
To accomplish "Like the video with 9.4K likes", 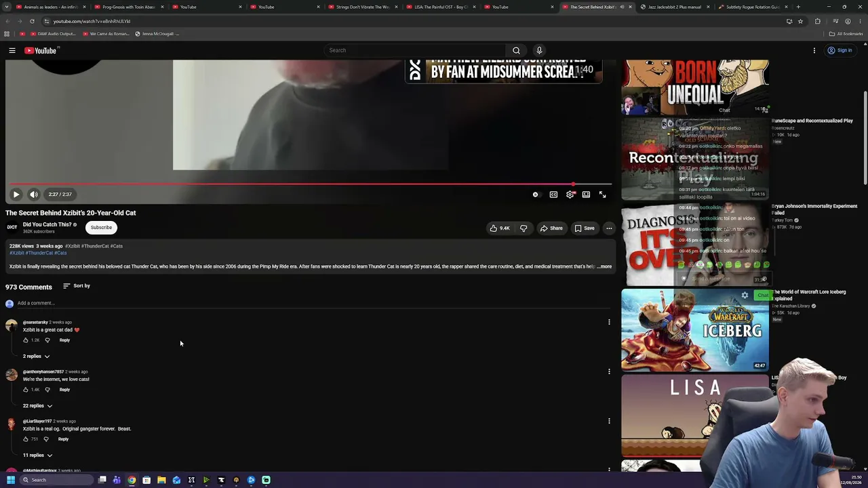I will tap(500, 228).
